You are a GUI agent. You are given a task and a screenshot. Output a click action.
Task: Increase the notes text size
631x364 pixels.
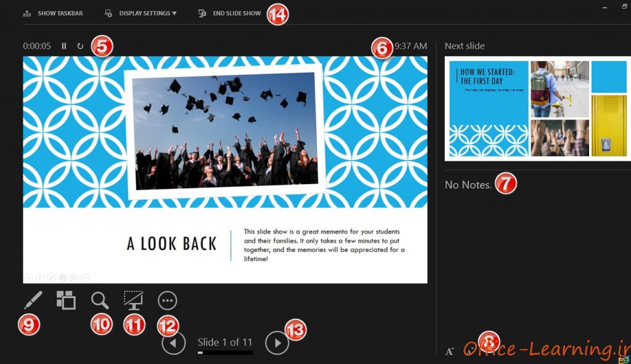pyautogui.click(x=450, y=351)
